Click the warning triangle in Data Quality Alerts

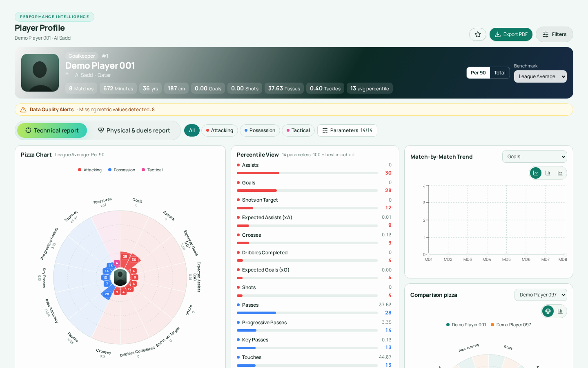pyautogui.click(x=23, y=110)
